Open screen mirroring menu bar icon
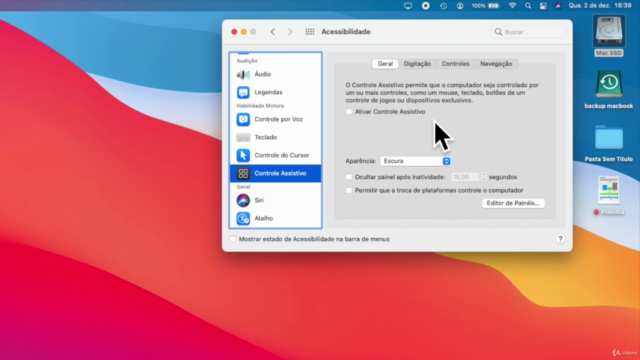640x360 pixels. pyautogui.click(x=408, y=6)
